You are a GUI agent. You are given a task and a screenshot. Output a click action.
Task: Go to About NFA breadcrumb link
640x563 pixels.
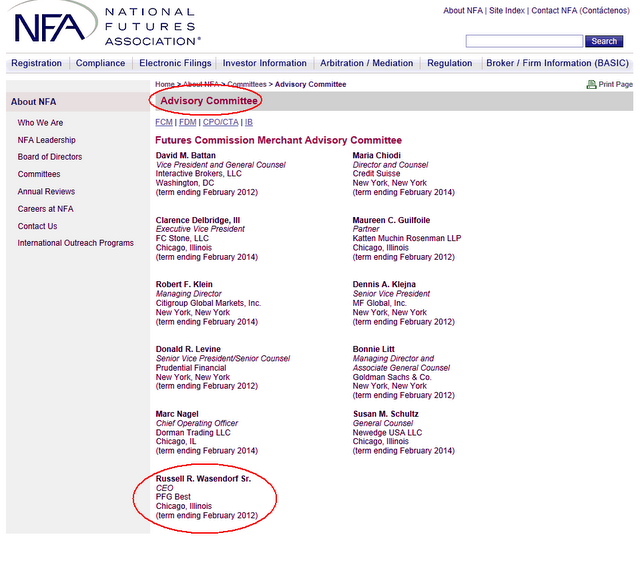coord(200,85)
